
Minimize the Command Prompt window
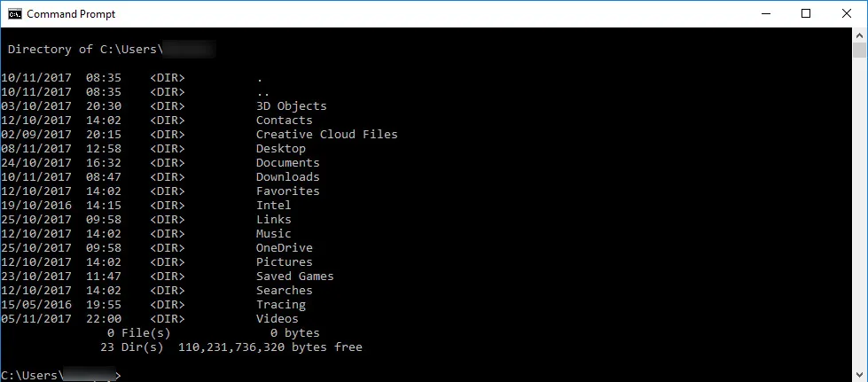(764, 13)
